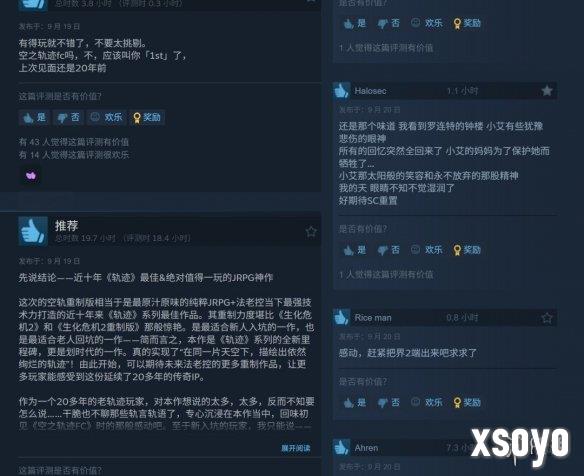Click 否 under Rice man's review

pyautogui.click(x=388, y=403)
